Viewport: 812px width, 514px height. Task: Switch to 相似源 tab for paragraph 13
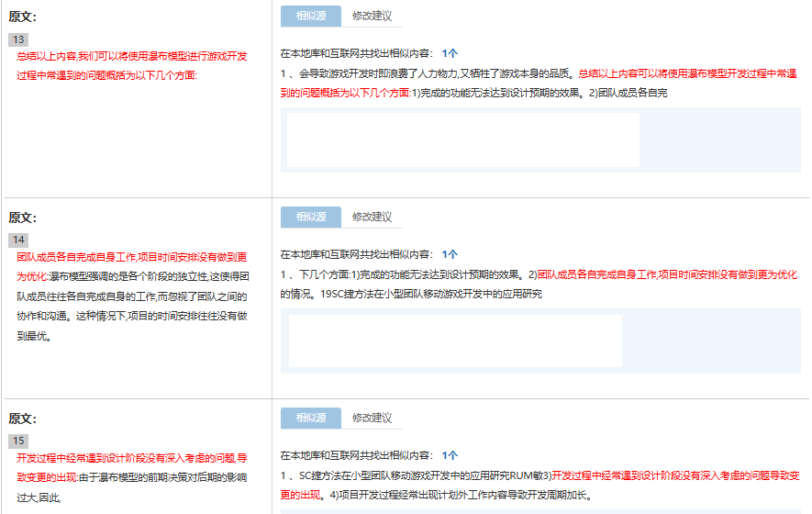click(310, 17)
